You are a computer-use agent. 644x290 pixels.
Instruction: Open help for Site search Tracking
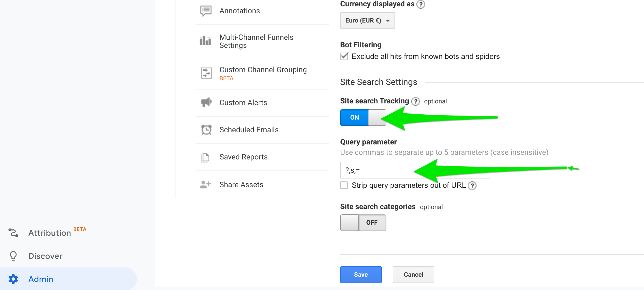coord(415,101)
